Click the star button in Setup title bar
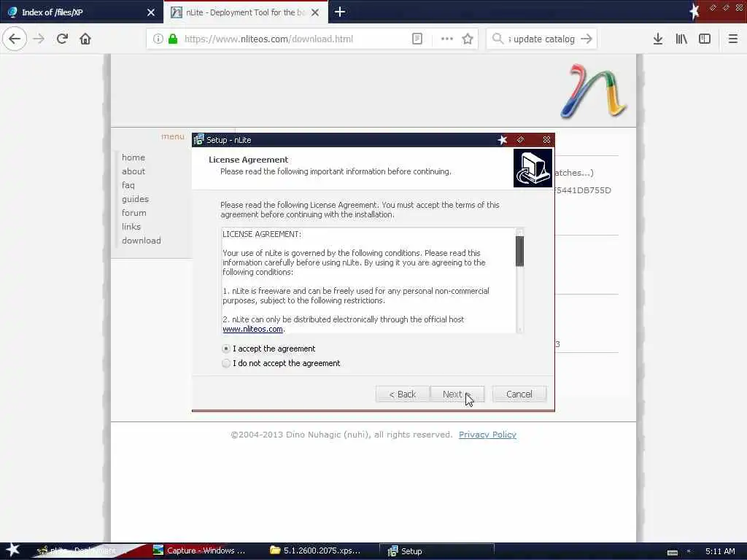 pos(503,139)
